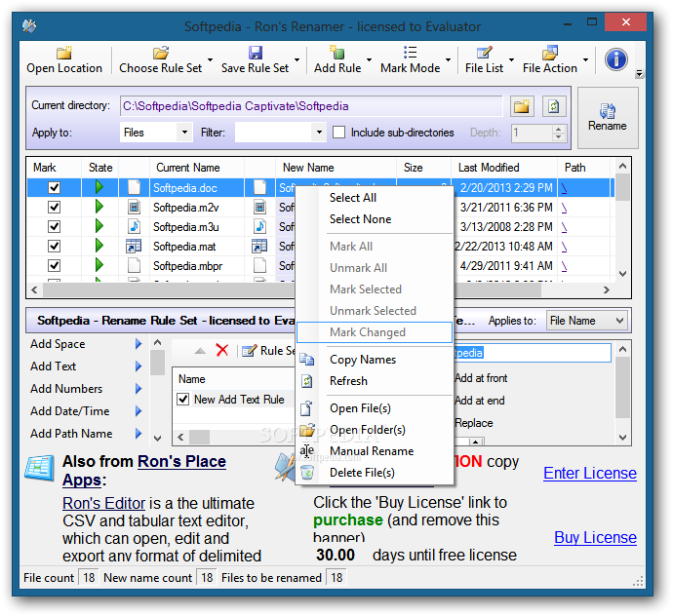The width and height of the screenshot is (673, 616).
Task: Click the Choose Rule Set folder icon
Action: 161,53
